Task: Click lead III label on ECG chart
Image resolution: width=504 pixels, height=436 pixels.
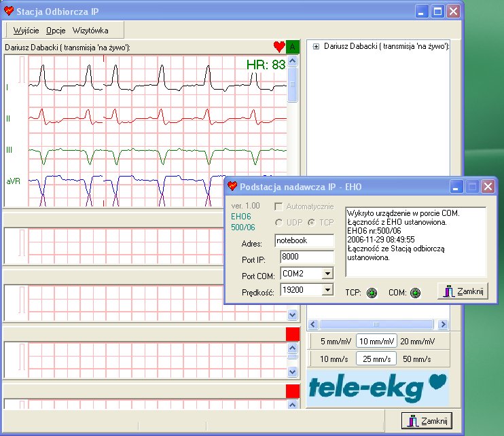Action: pyautogui.click(x=10, y=149)
